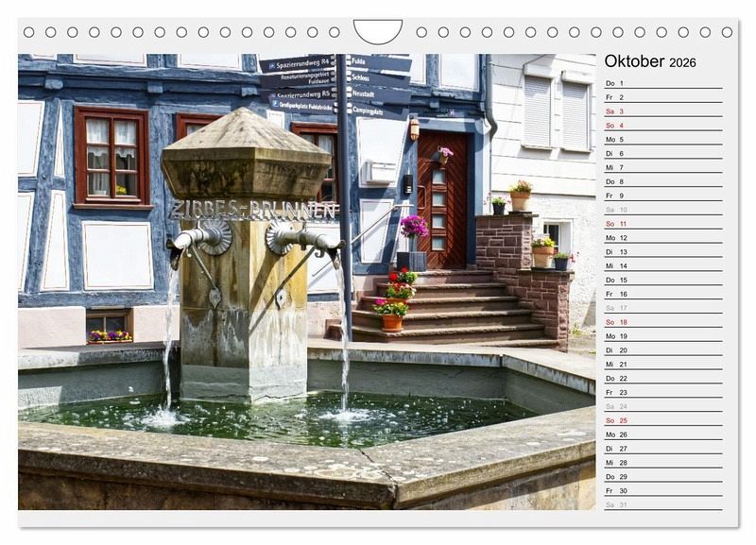This screenshot has height=545, width=756.
Task: Select the Fr 30 date row
Action: click(662, 490)
